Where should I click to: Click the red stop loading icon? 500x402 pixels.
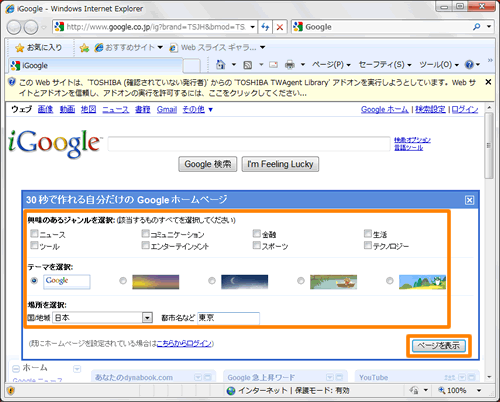click(280, 27)
